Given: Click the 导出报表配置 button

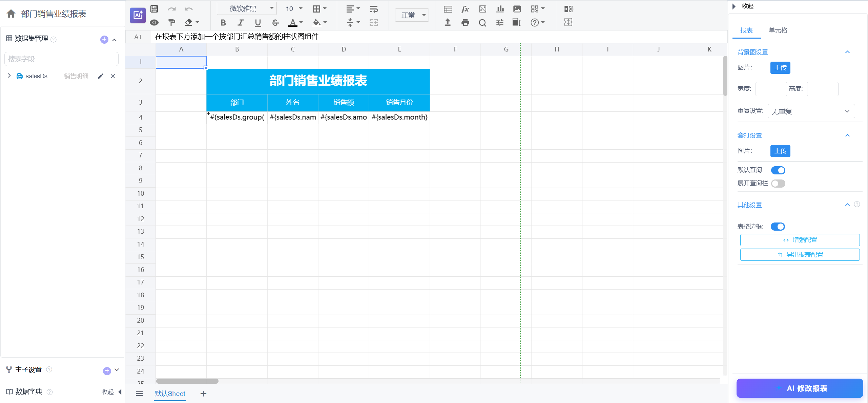Looking at the screenshot, I should pyautogui.click(x=800, y=255).
